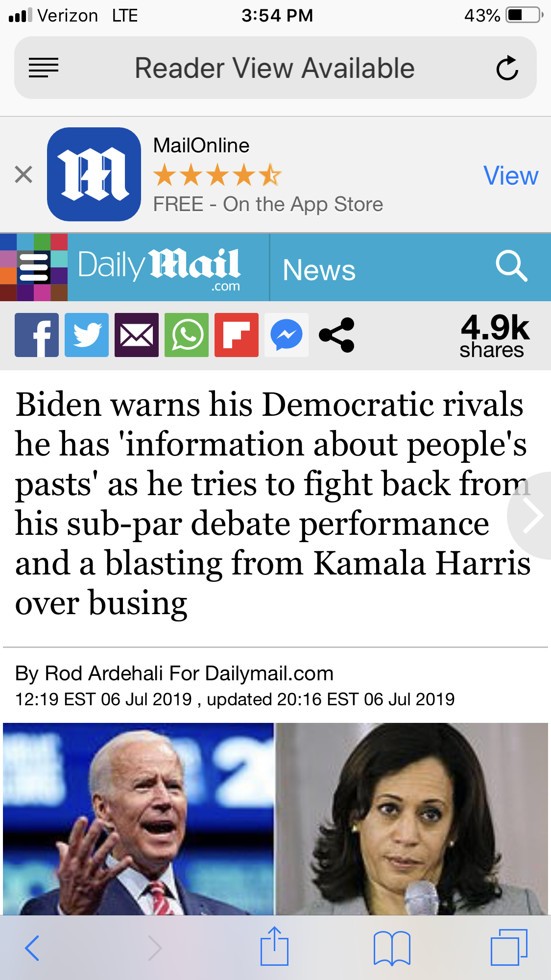
Task: Open the News section tab
Action: tap(319, 270)
